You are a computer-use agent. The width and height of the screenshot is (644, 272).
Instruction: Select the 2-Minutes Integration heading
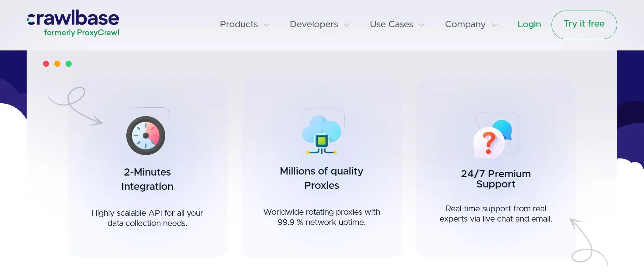click(147, 179)
